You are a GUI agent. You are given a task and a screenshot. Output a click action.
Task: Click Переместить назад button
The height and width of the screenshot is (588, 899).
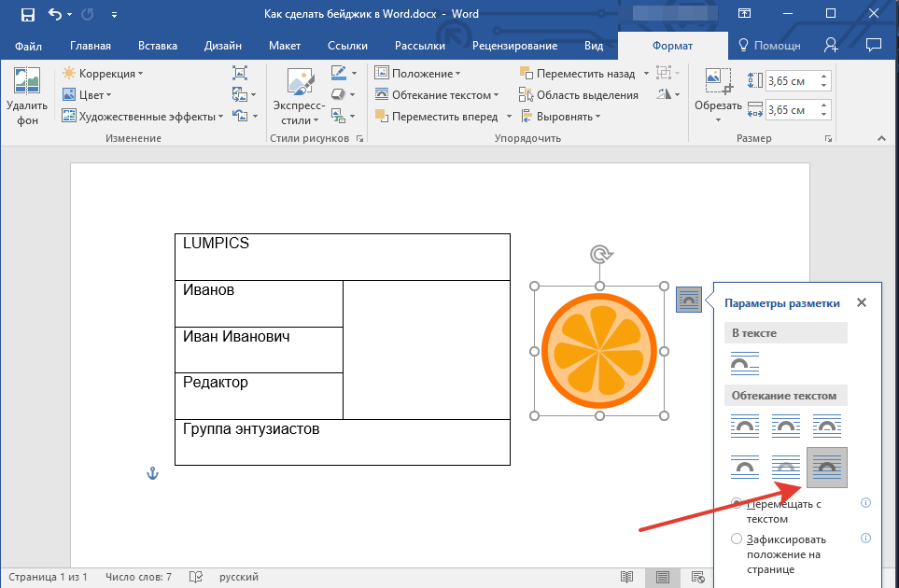(577, 74)
